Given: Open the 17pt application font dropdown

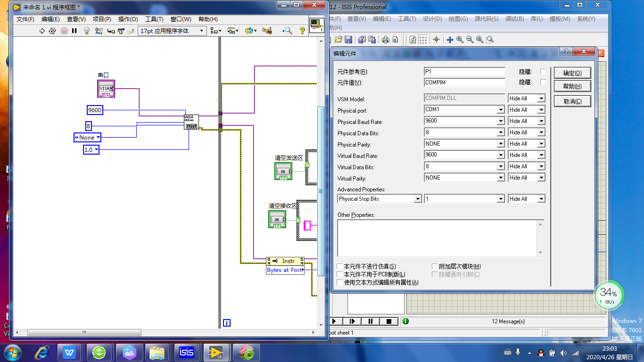Looking at the screenshot, I should 173,31.
